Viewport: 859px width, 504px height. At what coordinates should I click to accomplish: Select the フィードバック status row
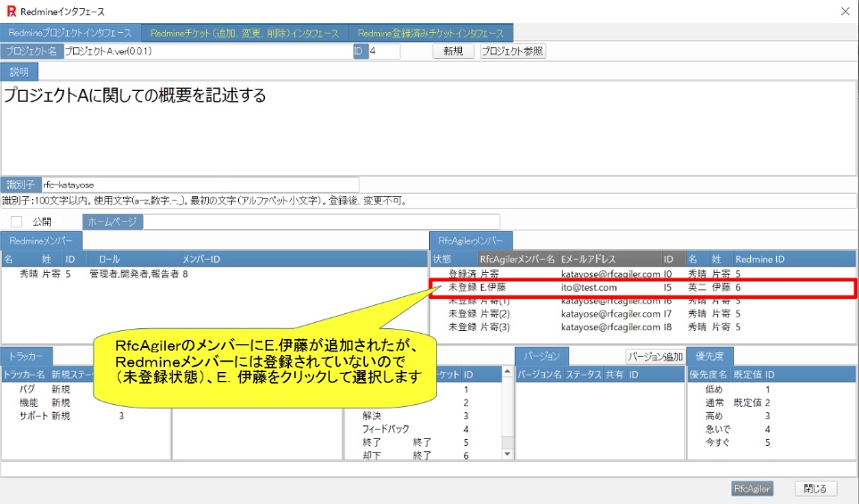pyautogui.click(x=423, y=429)
